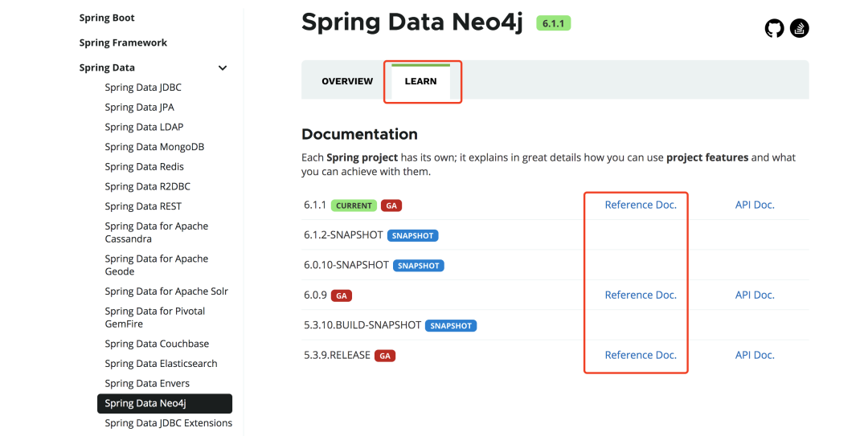868x436 pixels.
Task: Click the Spring Data Neo4j page title
Action: 411,22
